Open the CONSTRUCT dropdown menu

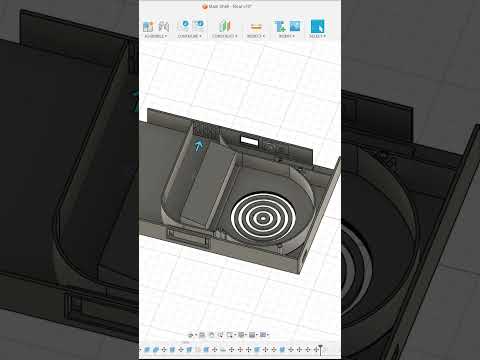(225, 36)
